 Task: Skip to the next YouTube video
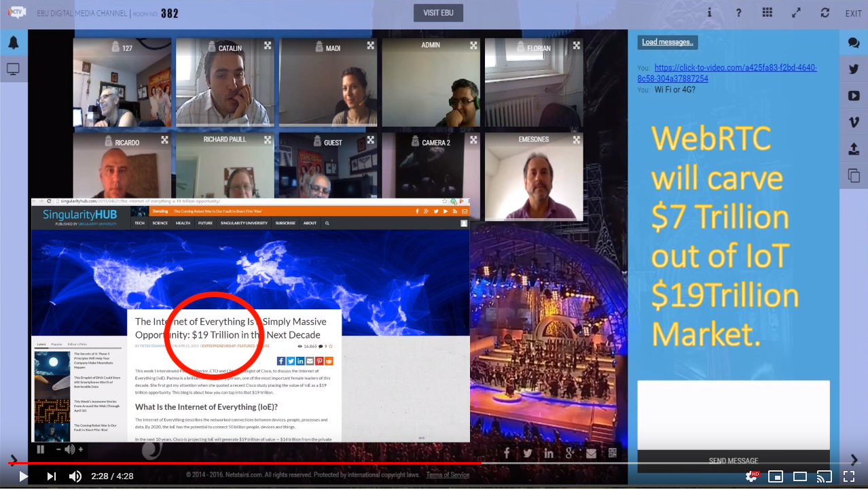52,476
